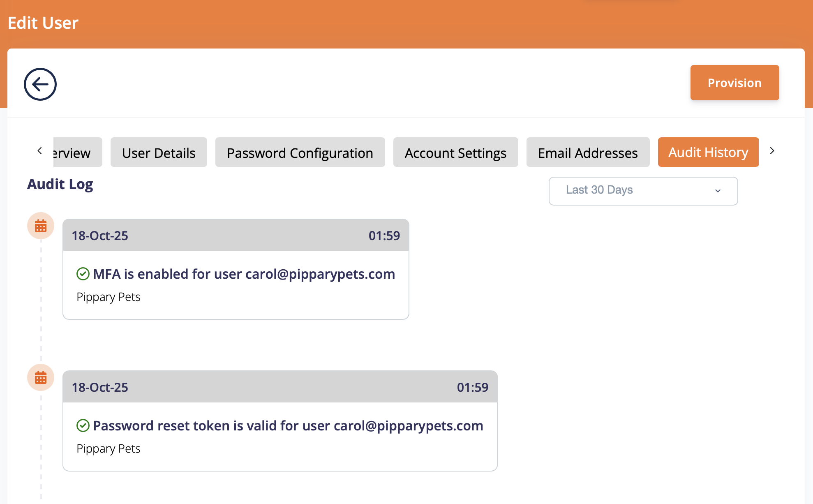Click the calendar icon beside the first event
This screenshot has height=504, width=813.
(40, 226)
